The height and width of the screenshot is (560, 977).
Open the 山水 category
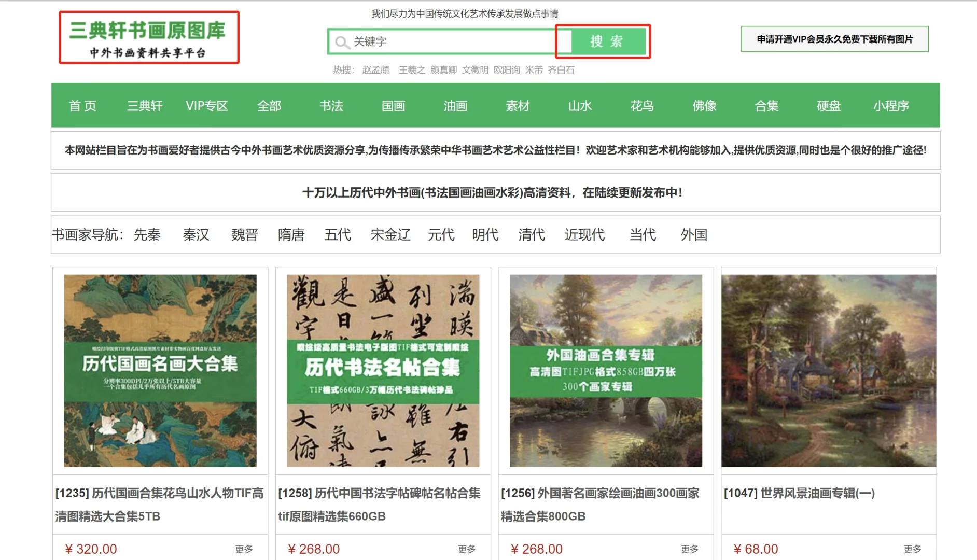580,106
